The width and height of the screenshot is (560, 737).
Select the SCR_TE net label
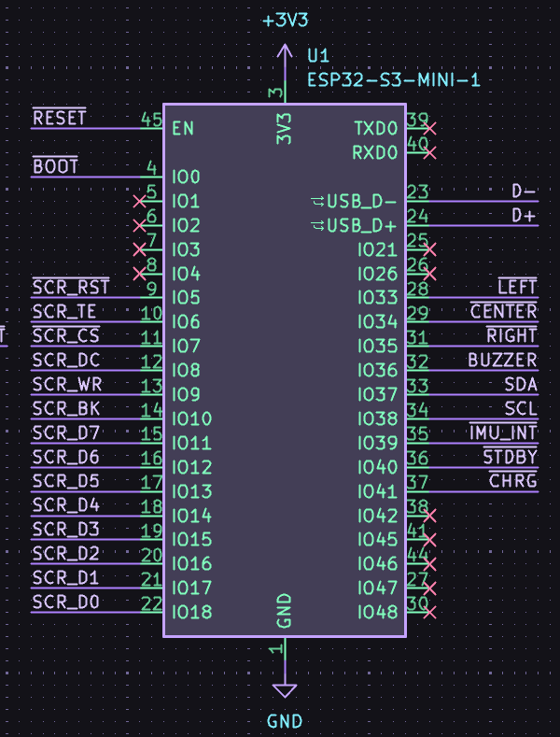pyautogui.click(x=64, y=311)
